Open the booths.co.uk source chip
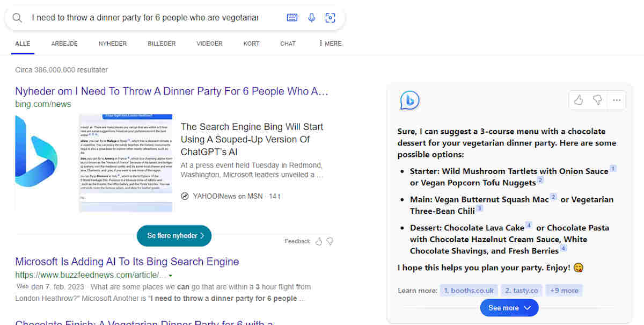 coord(469,290)
